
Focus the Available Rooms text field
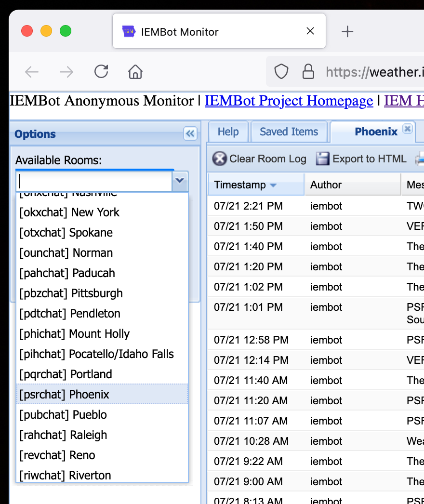click(x=94, y=181)
